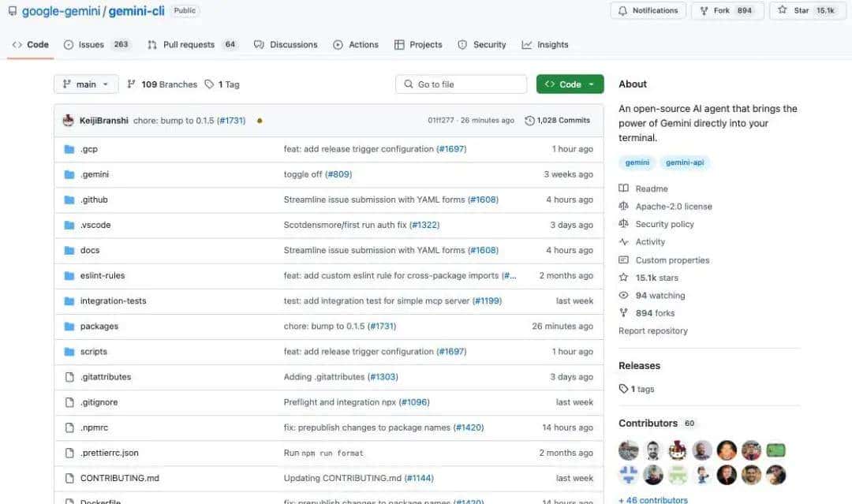Select the gemini topic tag
The image size is (852, 504).
[x=637, y=162]
